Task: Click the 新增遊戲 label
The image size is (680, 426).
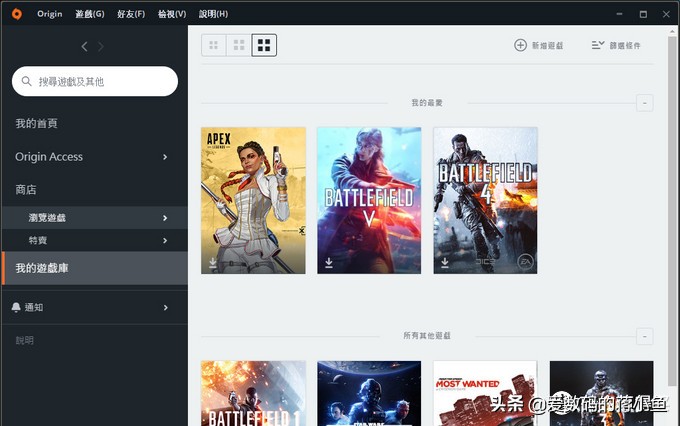Action: 547,46
